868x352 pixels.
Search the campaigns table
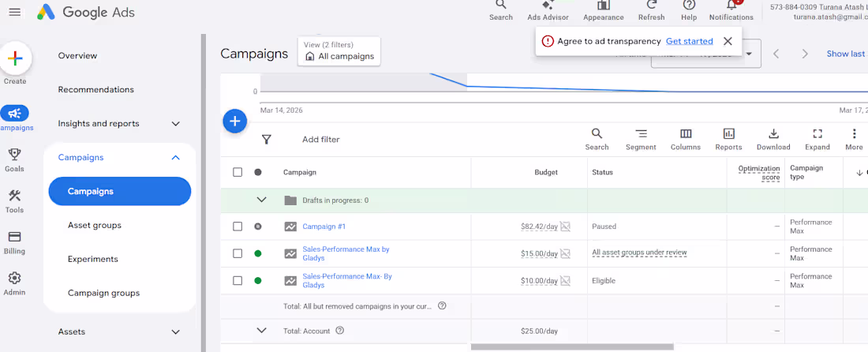[x=597, y=140]
